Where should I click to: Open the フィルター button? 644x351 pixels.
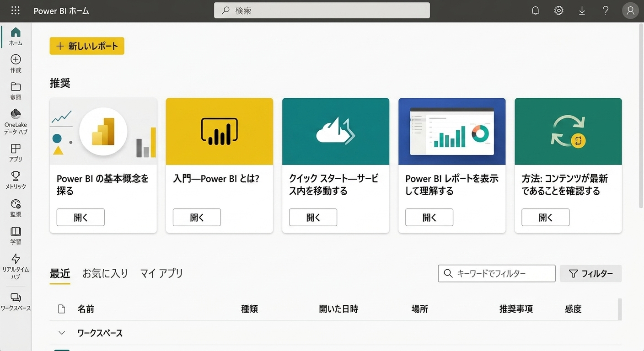tap(590, 273)
